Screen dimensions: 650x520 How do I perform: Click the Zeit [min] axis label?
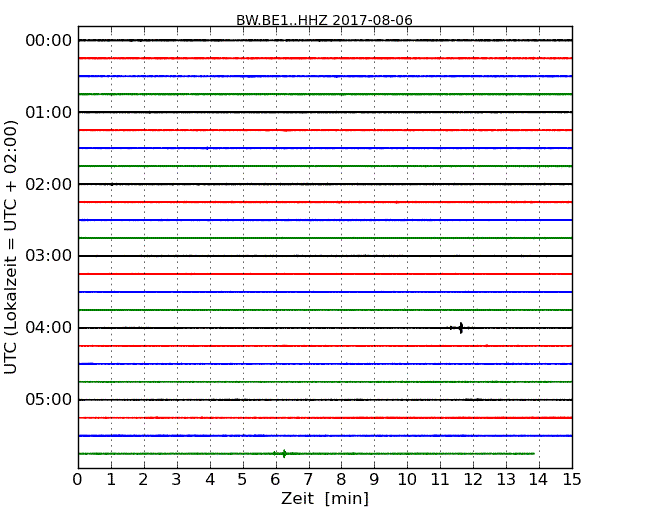pos(325,498)
